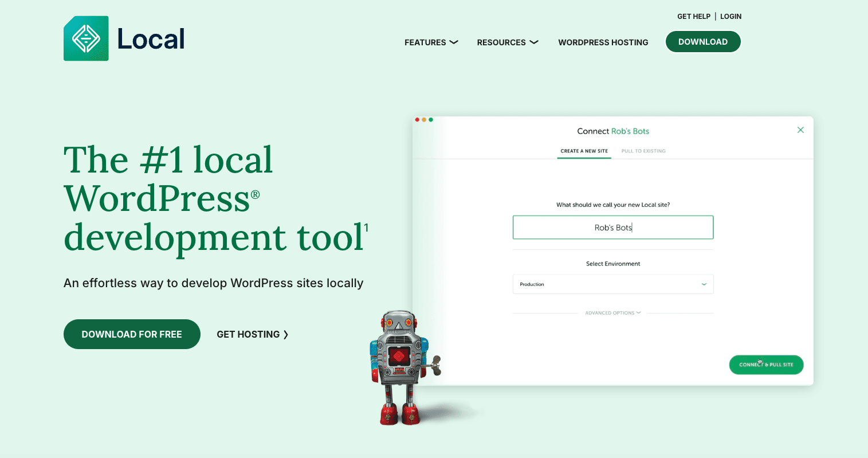Click Connect & Pull Site button
This screenshot has height=458, width=868.
pos(766,365)
